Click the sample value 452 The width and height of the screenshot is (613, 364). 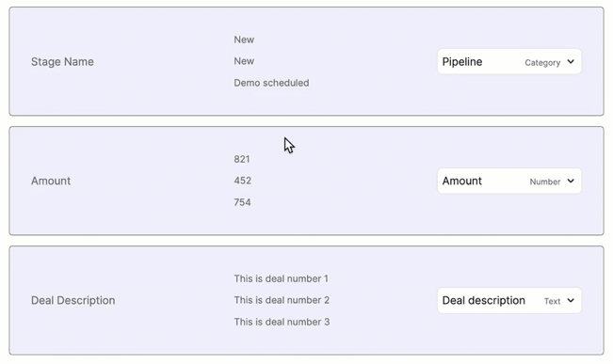[x=242, y=181]
